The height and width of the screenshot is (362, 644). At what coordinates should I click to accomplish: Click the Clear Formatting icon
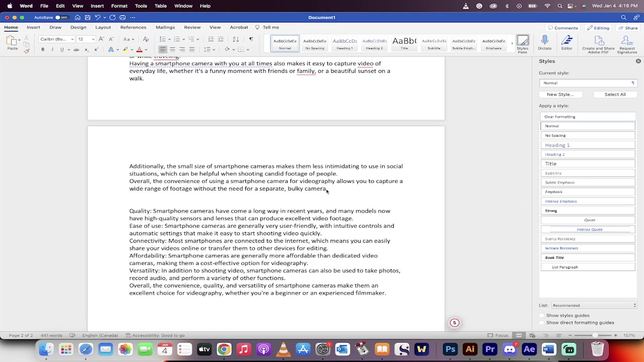point(146,39)
